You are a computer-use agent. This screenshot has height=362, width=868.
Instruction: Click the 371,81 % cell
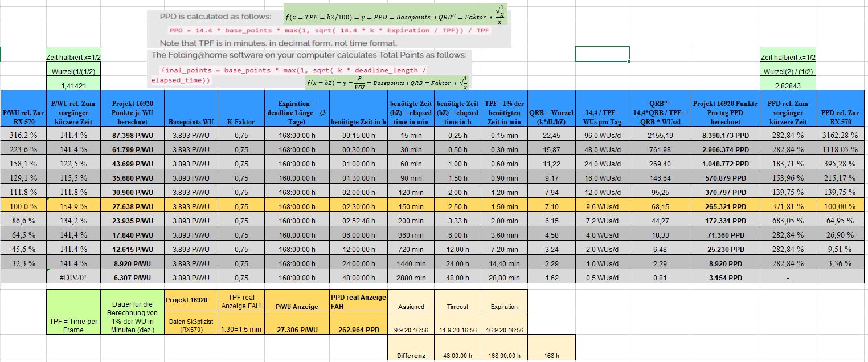[x=788, y=206]
